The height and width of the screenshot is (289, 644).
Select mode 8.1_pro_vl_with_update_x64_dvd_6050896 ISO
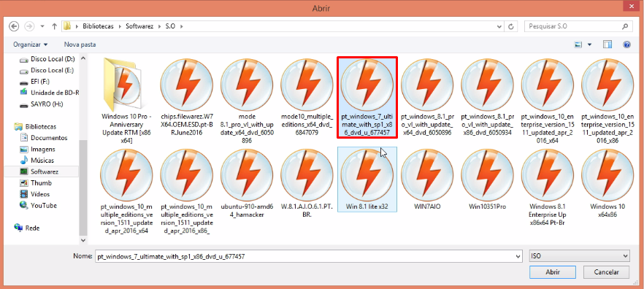point(247,101)
